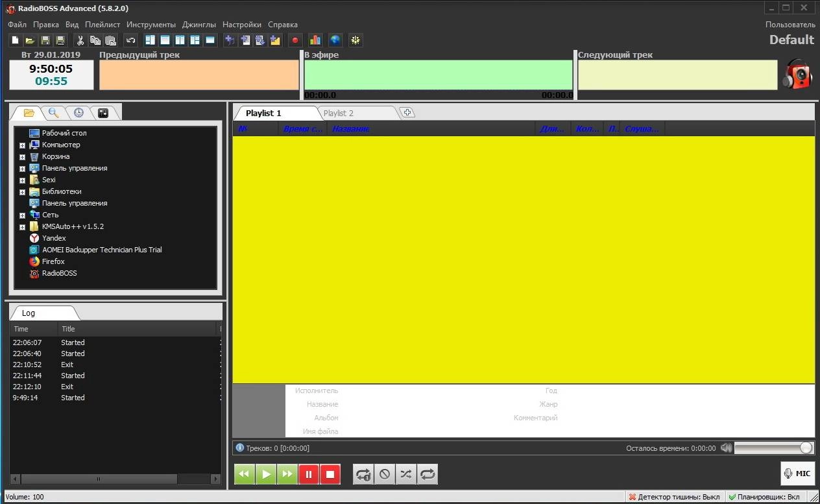Expand the Сеть tree node
The image size is (820, 504).
(22, 215)
